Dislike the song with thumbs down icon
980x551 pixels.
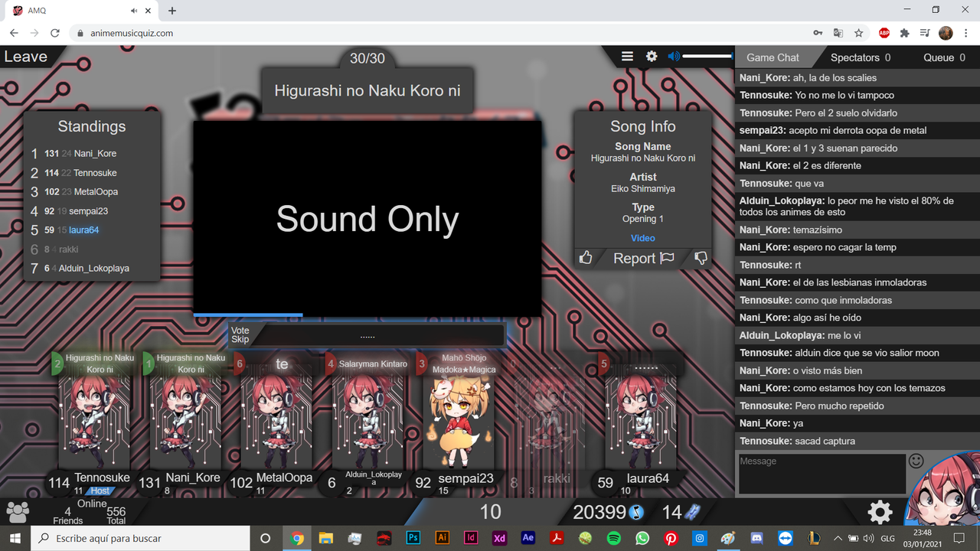coord(701,258)
